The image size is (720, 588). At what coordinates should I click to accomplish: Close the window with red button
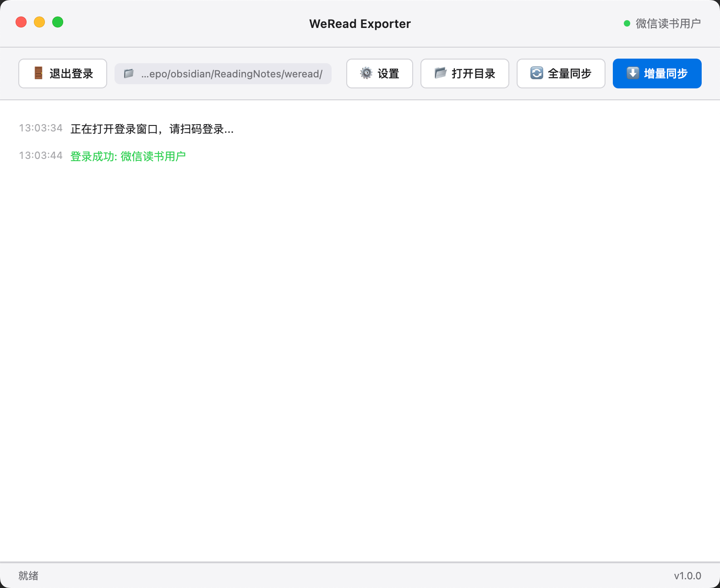coord(21,22)
